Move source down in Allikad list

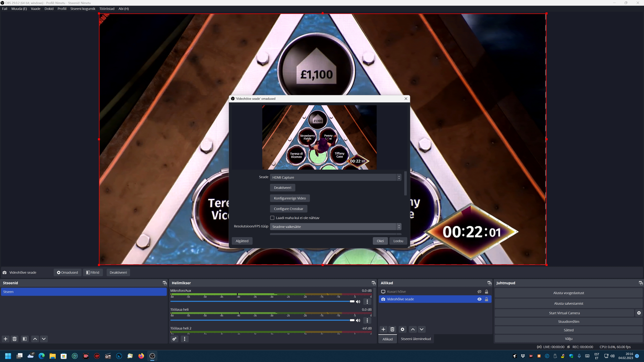click(x=421, y=329)
